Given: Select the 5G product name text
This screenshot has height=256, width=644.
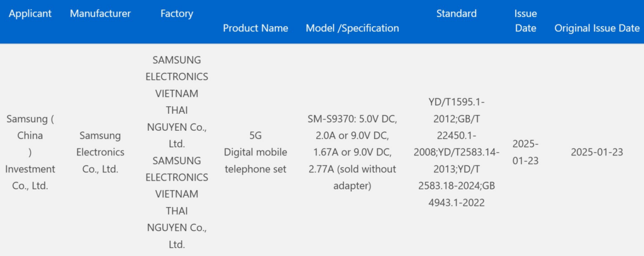Looking at the screenshot, I should [x=255, y=135].
